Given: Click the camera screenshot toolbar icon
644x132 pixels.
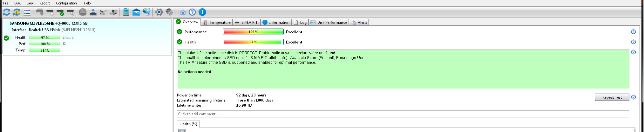Looking at the screenshot, I should [182, 12].
